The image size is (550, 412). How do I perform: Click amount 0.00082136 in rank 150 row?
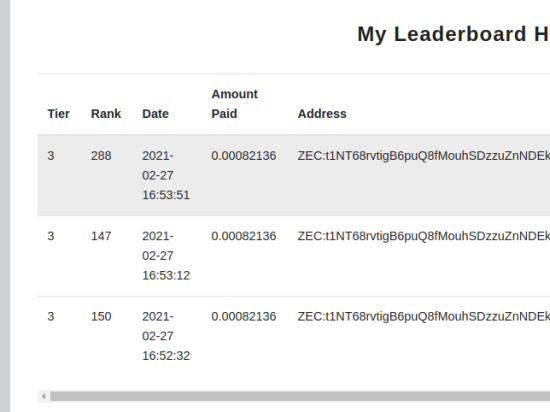click(244, 316)
